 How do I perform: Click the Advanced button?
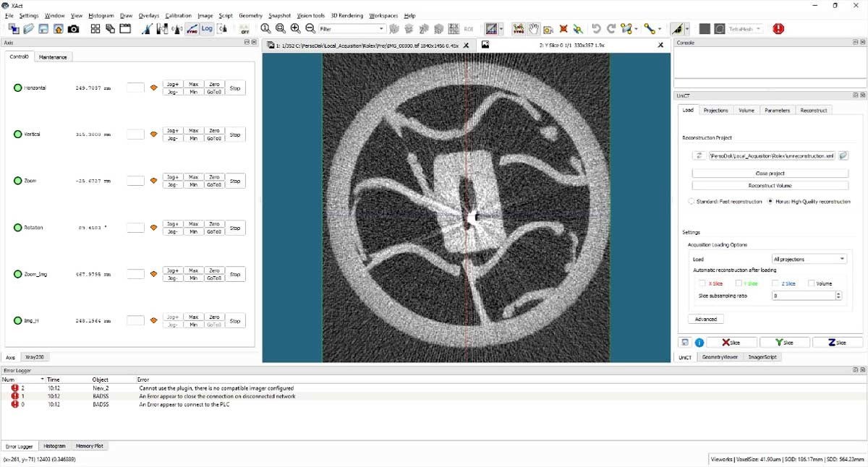coord(706,319)
